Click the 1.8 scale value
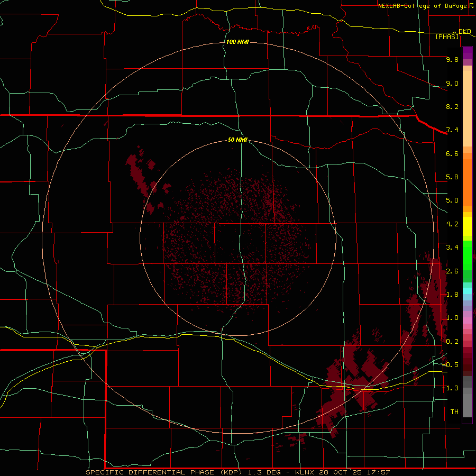The height and width of the screenshot is (476, 476). (x=452, y=295)
